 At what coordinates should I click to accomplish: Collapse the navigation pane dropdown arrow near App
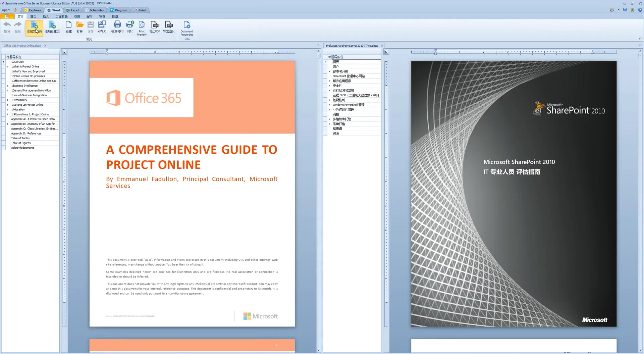click(x=9, y=10)
